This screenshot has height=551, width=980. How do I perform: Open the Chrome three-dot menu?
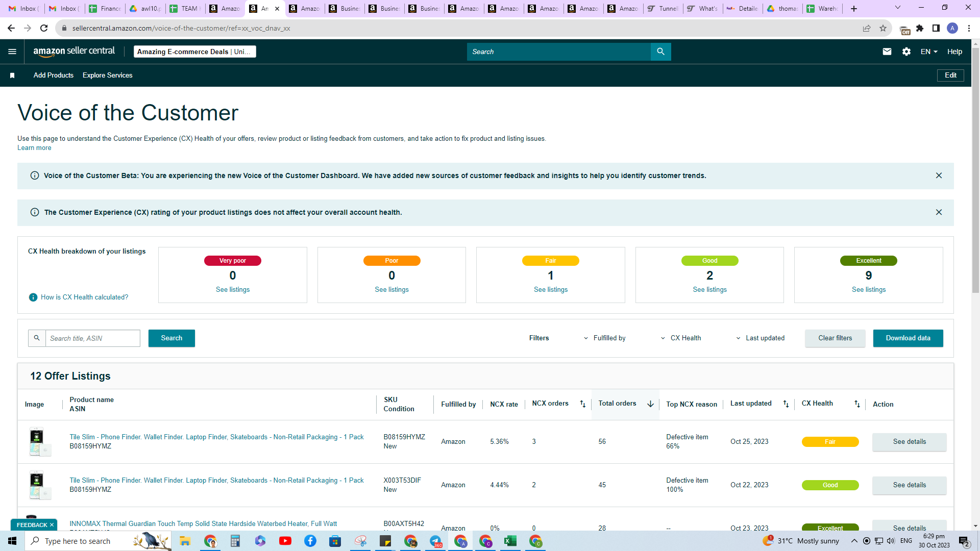pyautogui.click(x=969, y=28)
